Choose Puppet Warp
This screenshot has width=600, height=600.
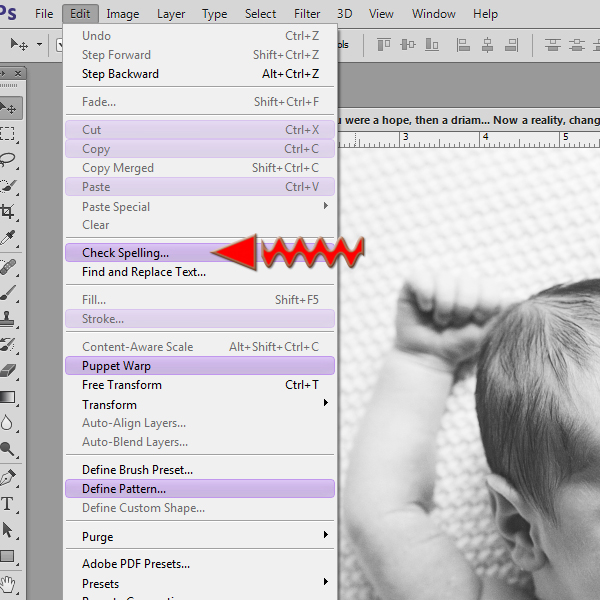(x=200, y=365)
